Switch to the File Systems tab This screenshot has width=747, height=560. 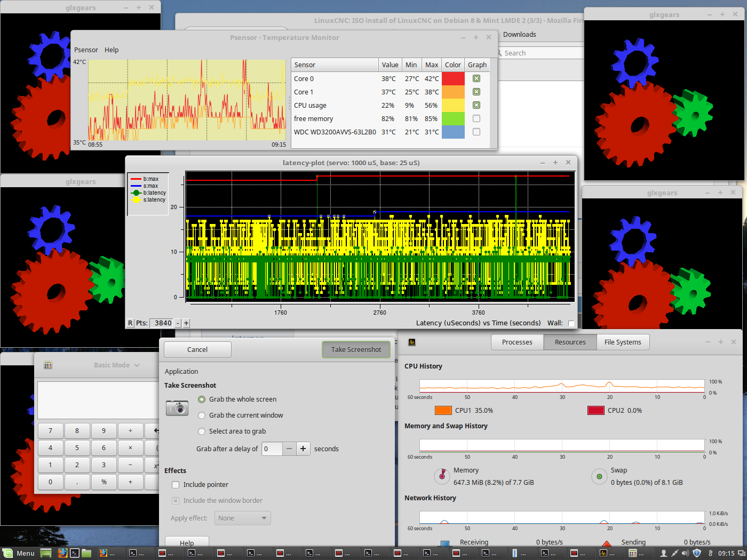[x=623, y=342]
